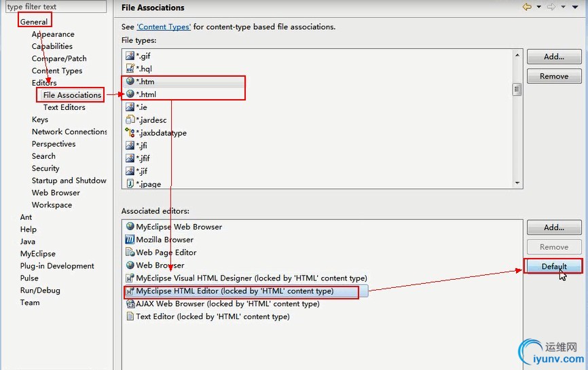Follow the 'Content Types' link
This screenshot has height=370, width=588.
click(164, 27)
